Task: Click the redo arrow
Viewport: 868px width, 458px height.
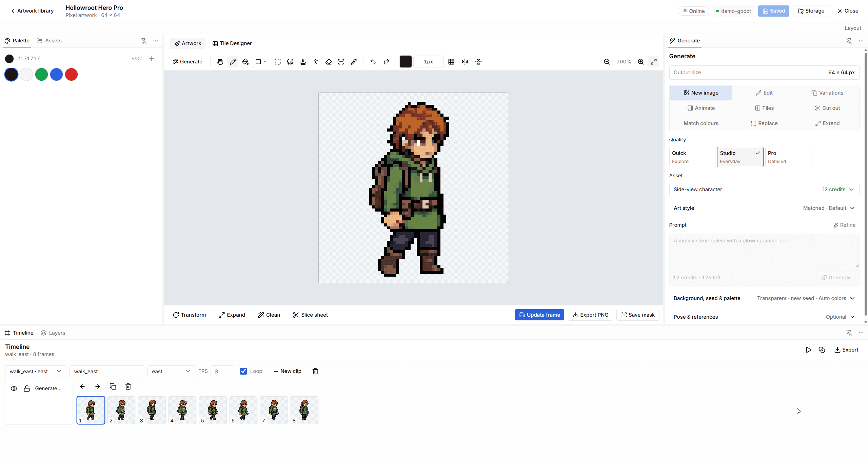Action: (x=387, y=62)
